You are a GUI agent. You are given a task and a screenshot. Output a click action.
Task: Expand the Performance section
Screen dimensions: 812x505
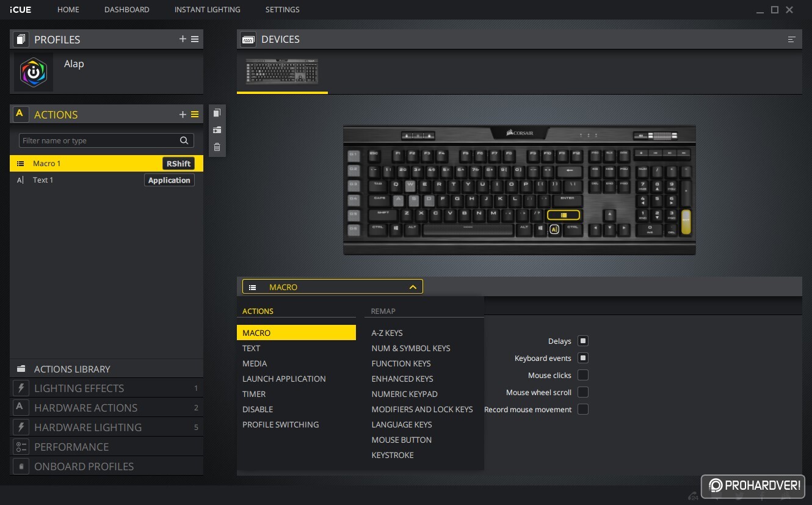pos(106,447)
